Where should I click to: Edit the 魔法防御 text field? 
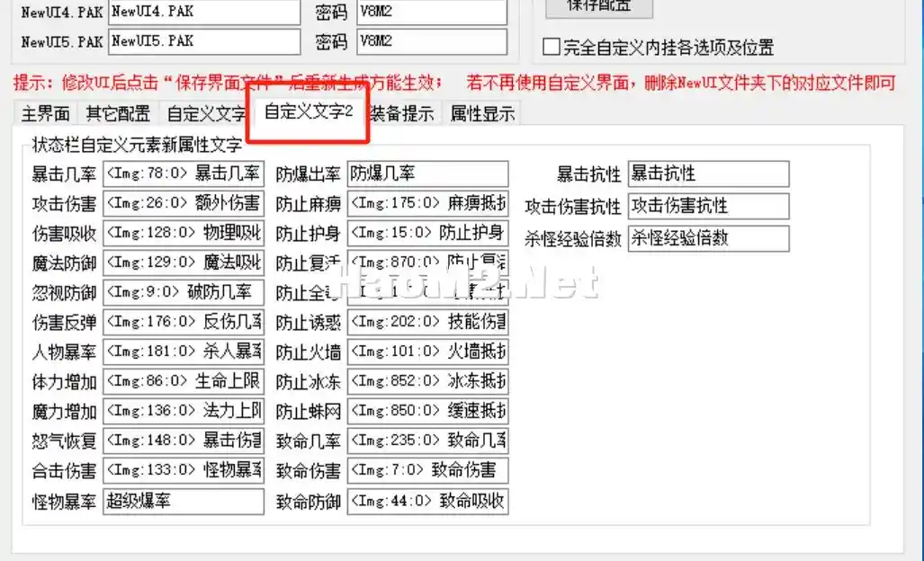coord(184,263)
